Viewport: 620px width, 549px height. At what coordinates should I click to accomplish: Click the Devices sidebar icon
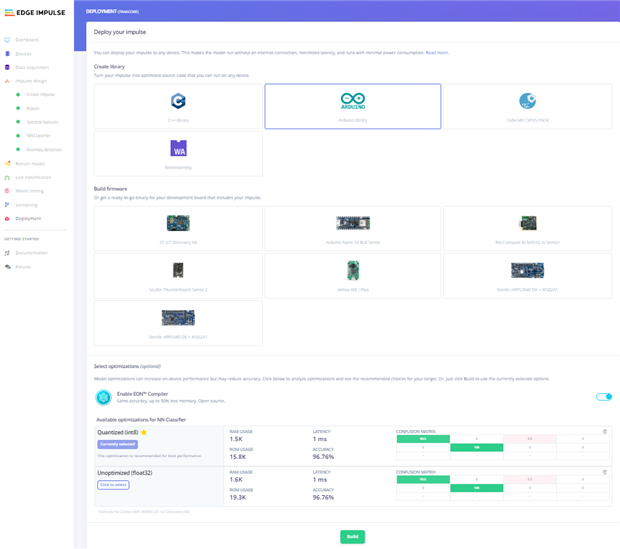7,54
